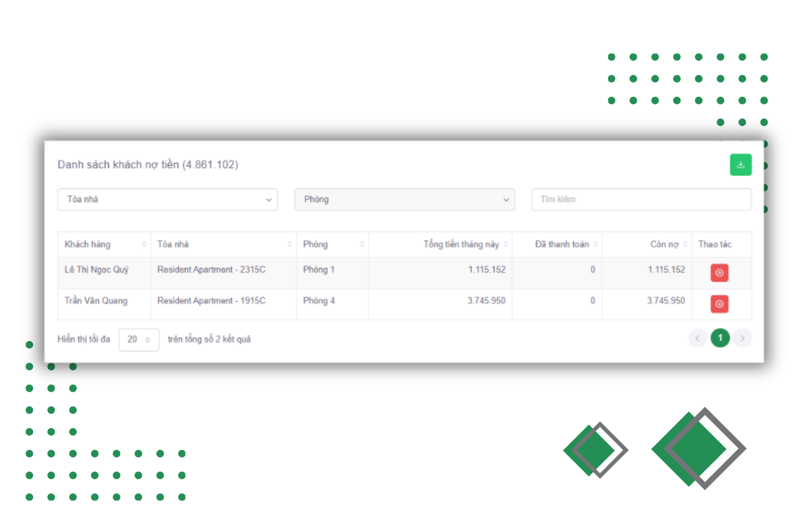Go to next page arrow
The height and width of the screenshot is (532, 800).
pyautogui.click(x=742, y=338)
